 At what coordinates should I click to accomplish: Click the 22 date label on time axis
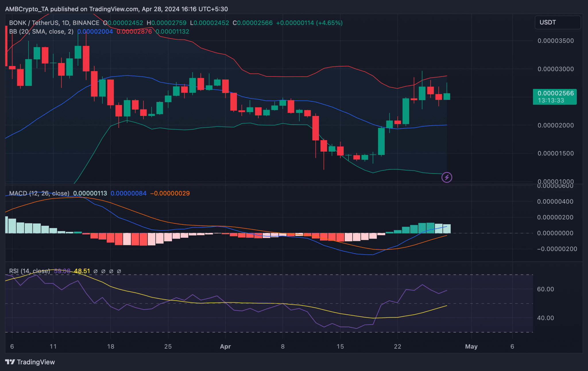397,347
